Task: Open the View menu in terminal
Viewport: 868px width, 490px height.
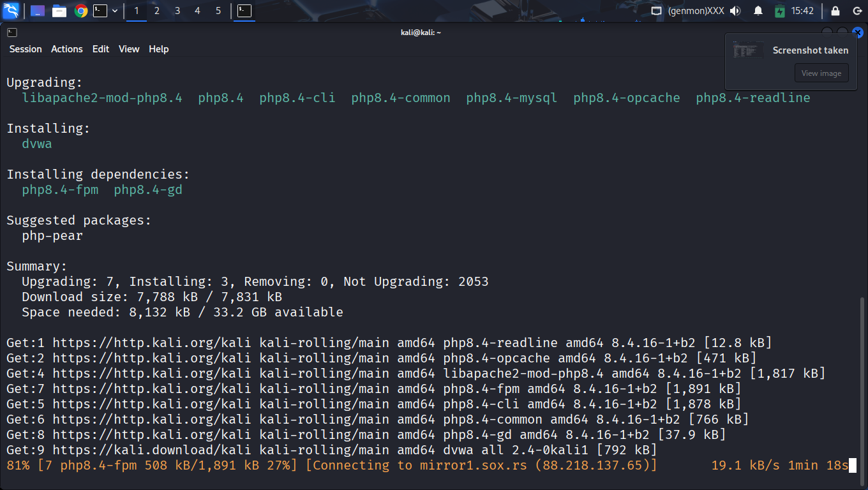Action: (129, 49)
